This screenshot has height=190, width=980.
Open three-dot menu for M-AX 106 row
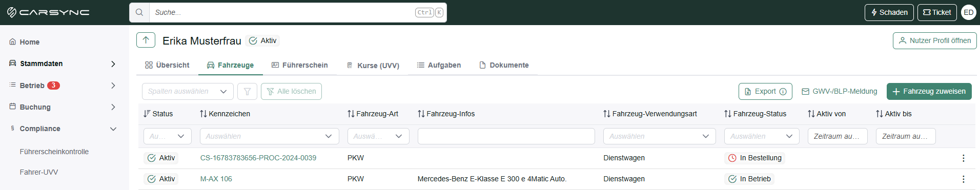pos(964,179)
